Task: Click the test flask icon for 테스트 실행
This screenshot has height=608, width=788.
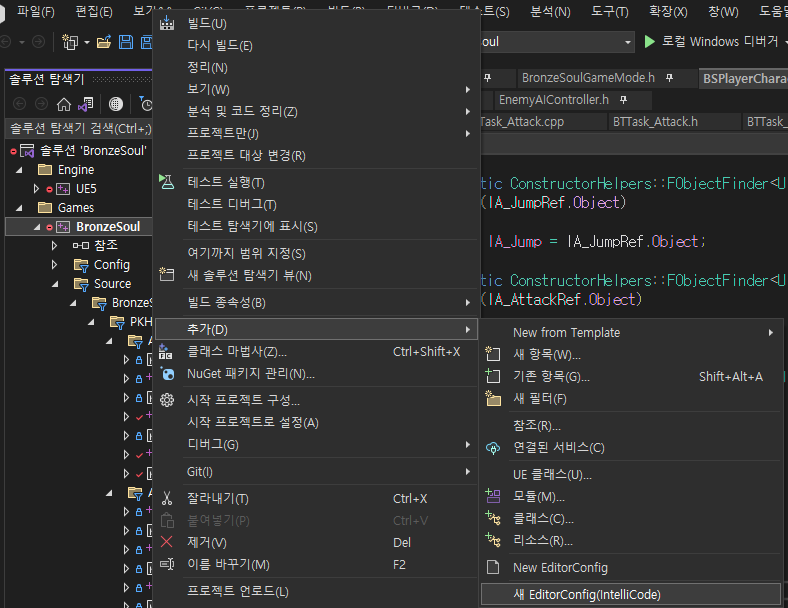Action: tap(167, 182)
